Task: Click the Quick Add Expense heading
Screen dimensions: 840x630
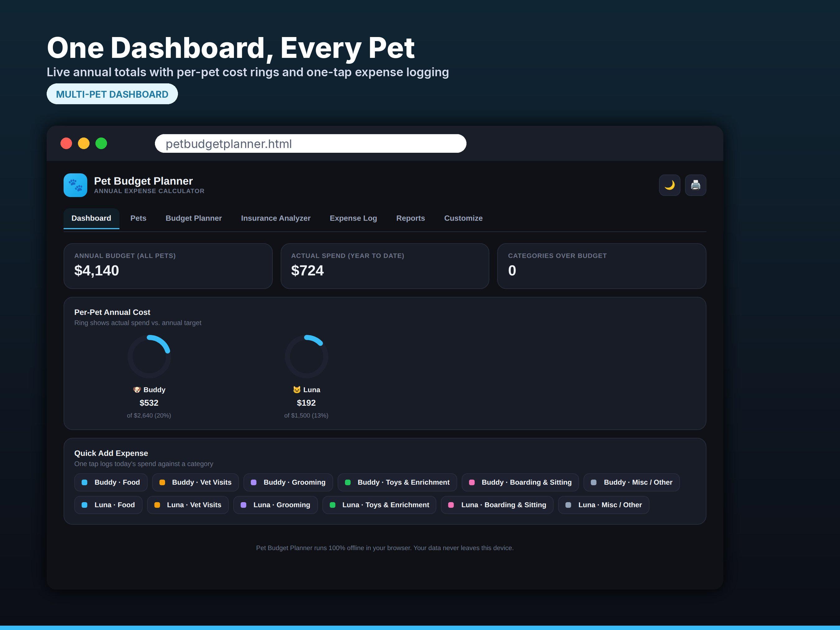Action: coord(111,453)
